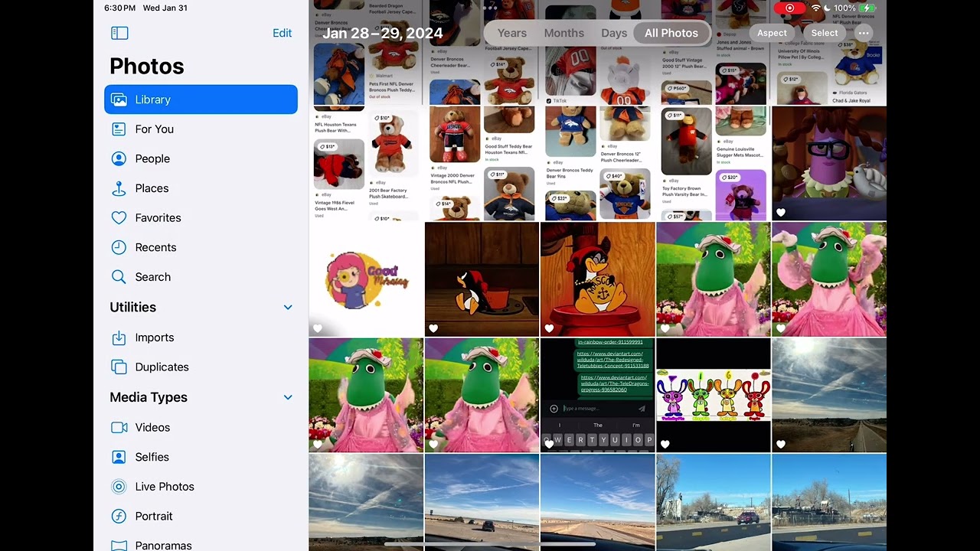Click the Favorites heart icon
The image size is (980, 551).
point(119,218)
